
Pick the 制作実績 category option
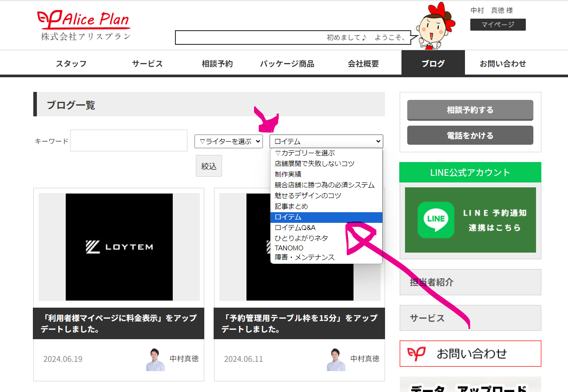[326, 174]
